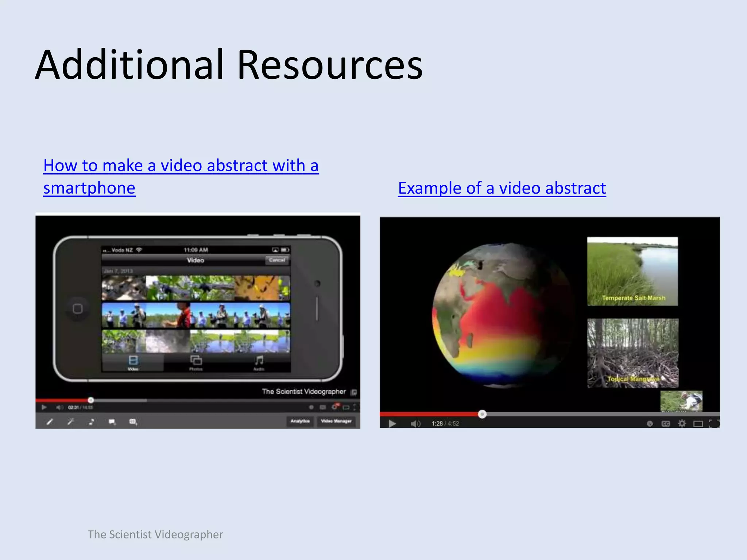This screenshot has width=747, height=560.
Task: Play the right video abstract example
Action: click(392, 424)
